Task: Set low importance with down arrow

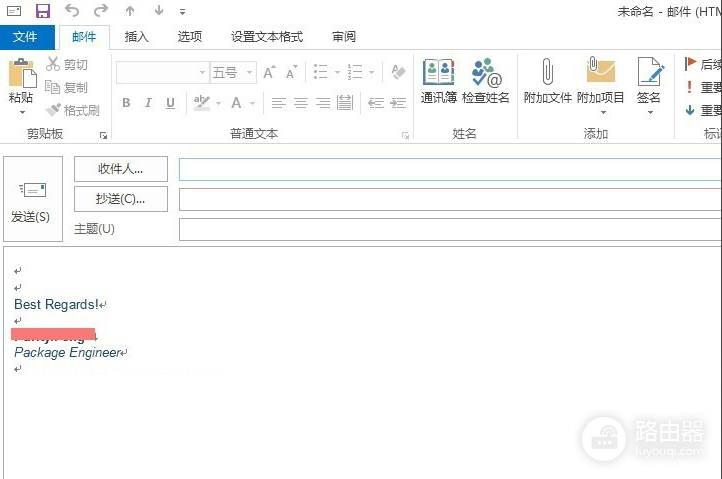Action: pyautogui.click(x=690, y=110)
